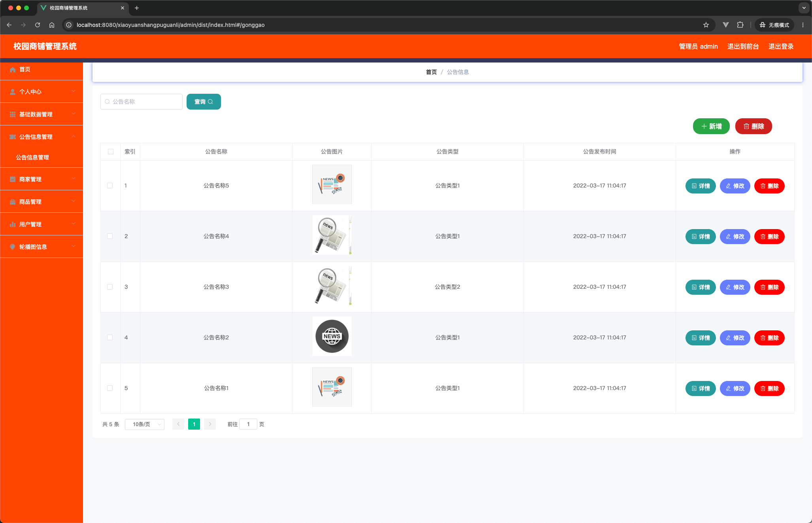Check the row for 公告名称2
The width and height of the screenshot is (812, 523).
[x=110, y=337]
